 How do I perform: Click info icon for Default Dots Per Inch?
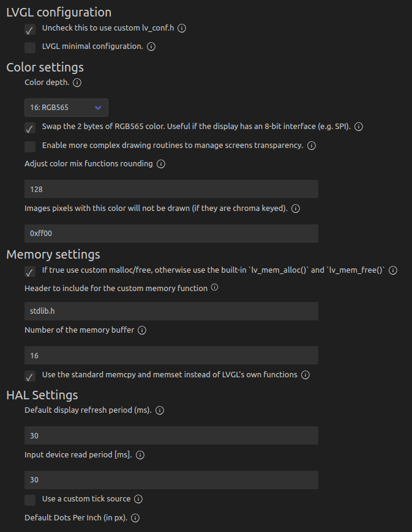coord(135,518)
